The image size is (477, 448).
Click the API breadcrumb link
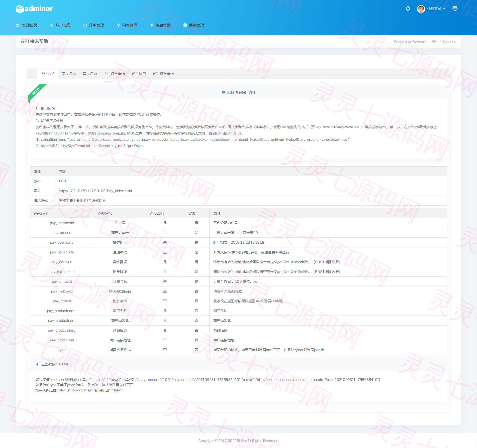click(x=434, y=41)
